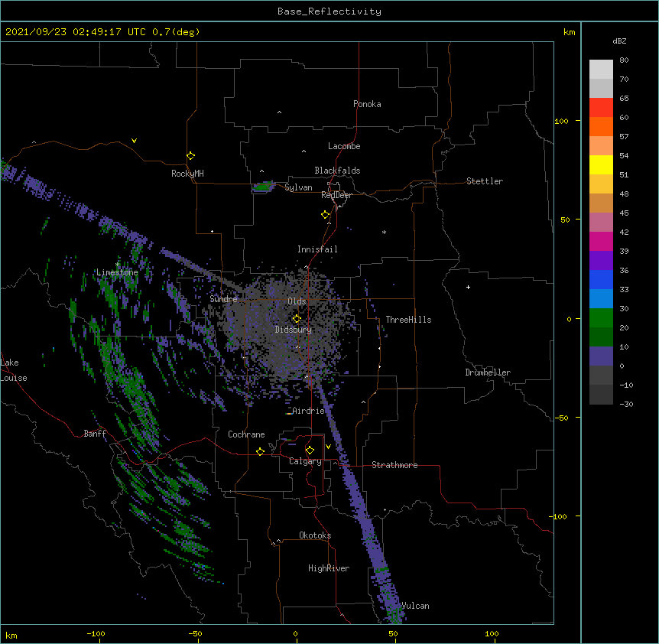Viewport: 659px width, 644px height.
Task: Click the yellow diamond marker near RockyMH
Action: point(190,155)
